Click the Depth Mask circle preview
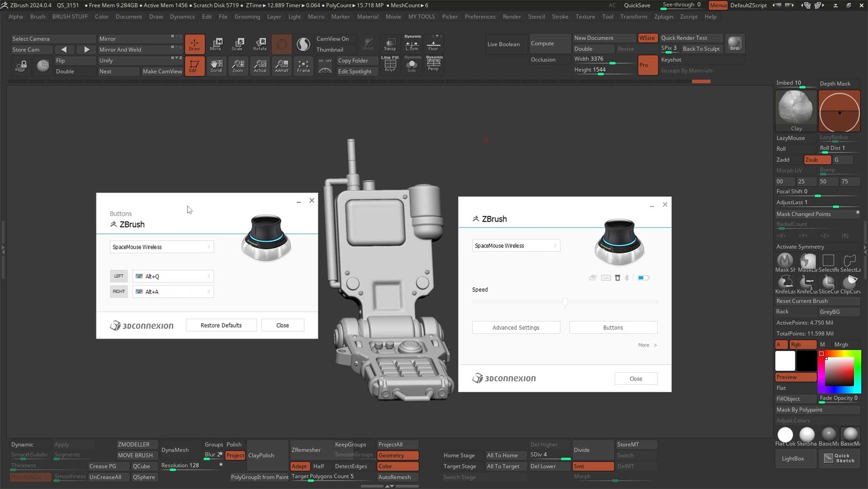This screenshot has width=868, height=489. coord(839,111)
